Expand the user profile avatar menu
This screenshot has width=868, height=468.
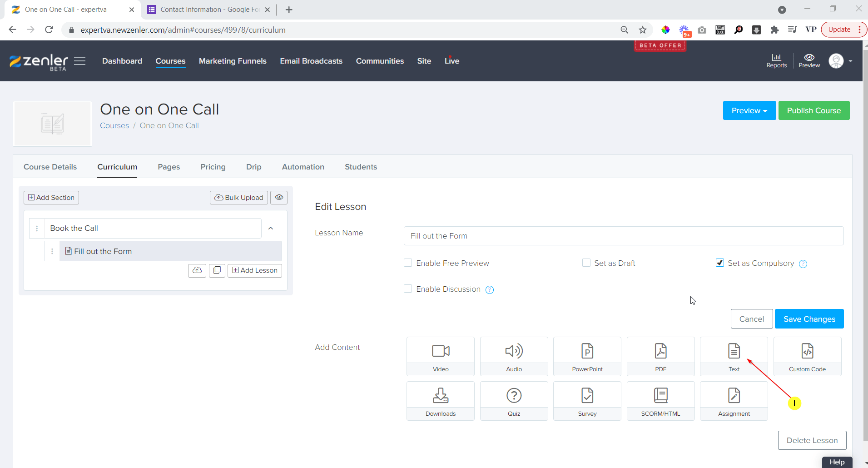840,61
